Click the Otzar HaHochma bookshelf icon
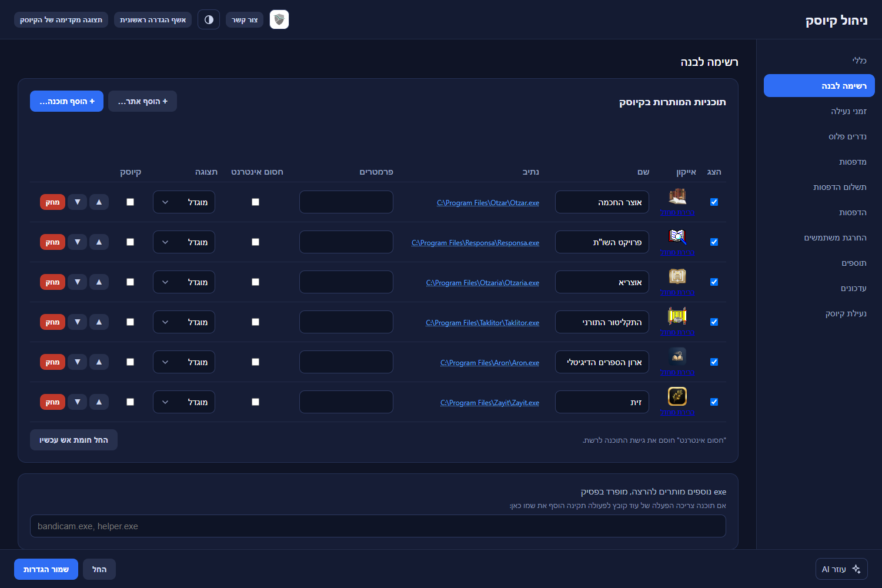This screenshot has width=882, height=588. (x=677, y=196)
